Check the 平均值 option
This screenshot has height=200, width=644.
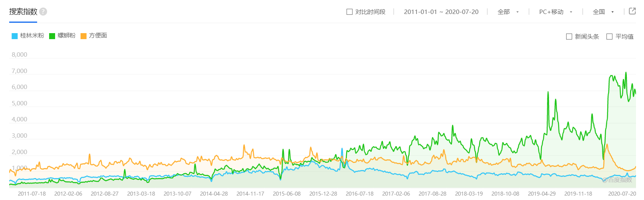click(x=609, y=37)
